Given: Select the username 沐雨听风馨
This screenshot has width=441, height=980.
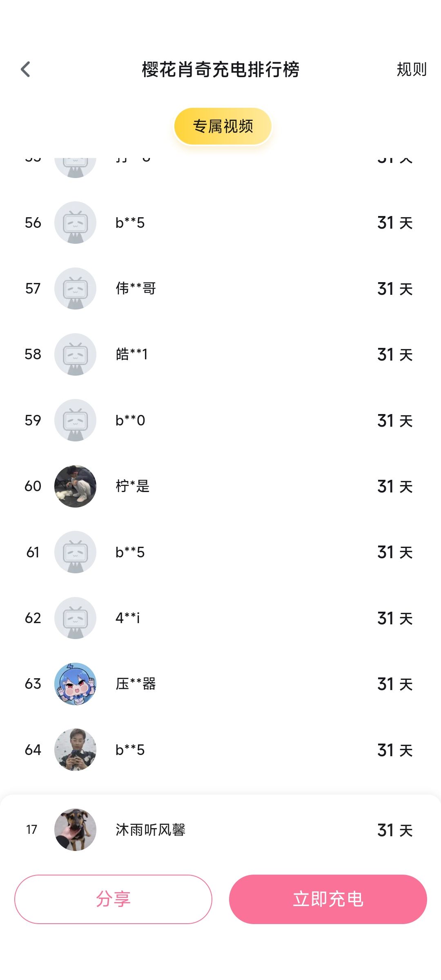Looking at the screenshot, I should tap(150, 830).
